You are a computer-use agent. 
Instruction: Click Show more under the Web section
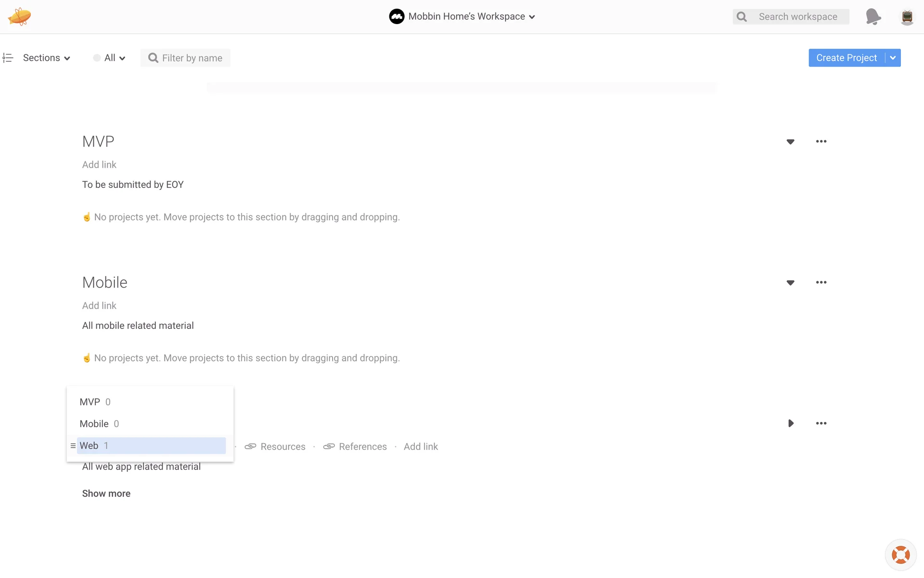point(106,493)
